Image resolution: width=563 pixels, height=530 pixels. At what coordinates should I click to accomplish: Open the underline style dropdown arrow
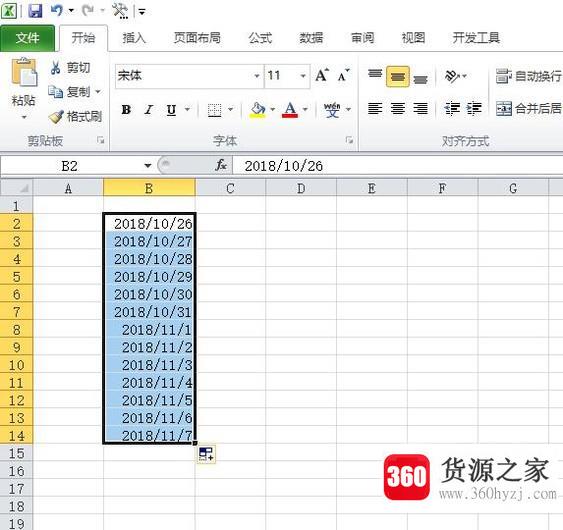pyautogui.click(x=187, y=109)
